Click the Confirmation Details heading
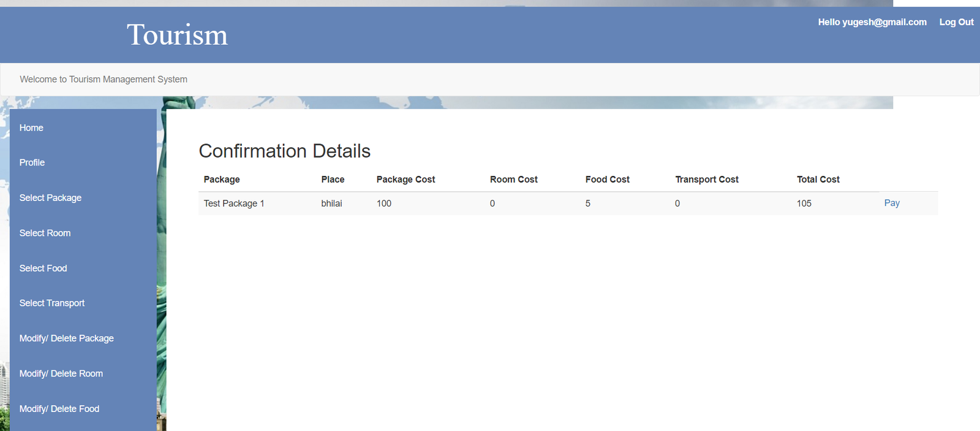This screenshot has width=980, height=431. pos(284,151)
